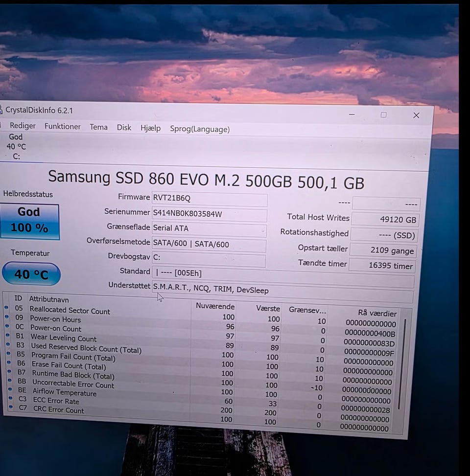Click the Nuværende column header
Image resolution: width=470 pixels, height=476 pixels.
pyautogui.click(x=215, y=306)
